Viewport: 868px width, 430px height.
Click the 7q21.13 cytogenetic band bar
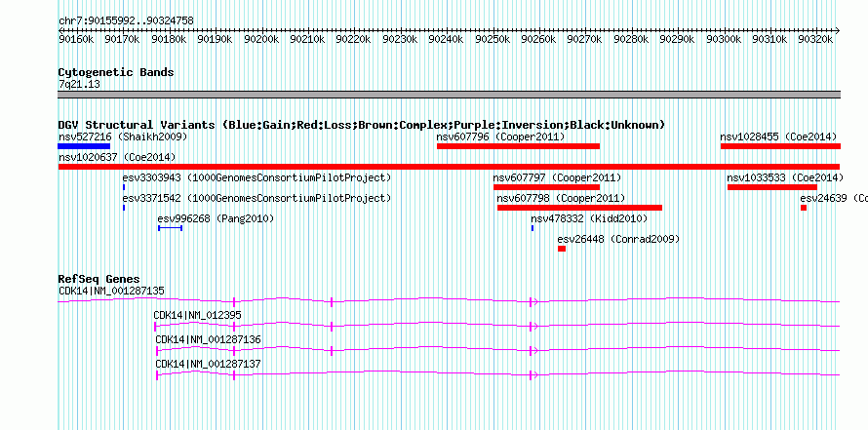pos(449,95)
